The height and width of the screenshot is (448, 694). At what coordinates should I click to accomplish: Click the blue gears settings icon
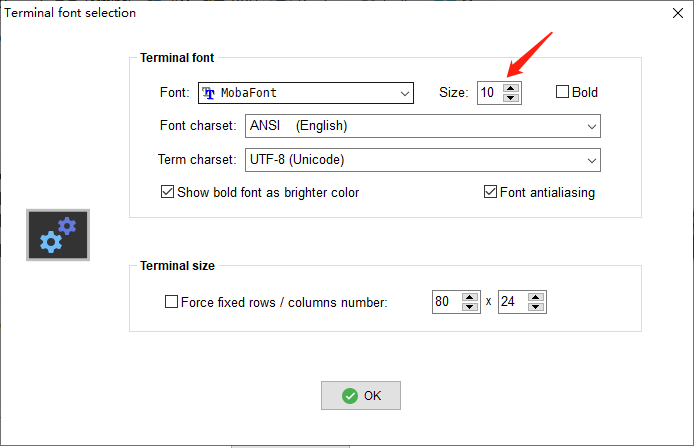58,235
